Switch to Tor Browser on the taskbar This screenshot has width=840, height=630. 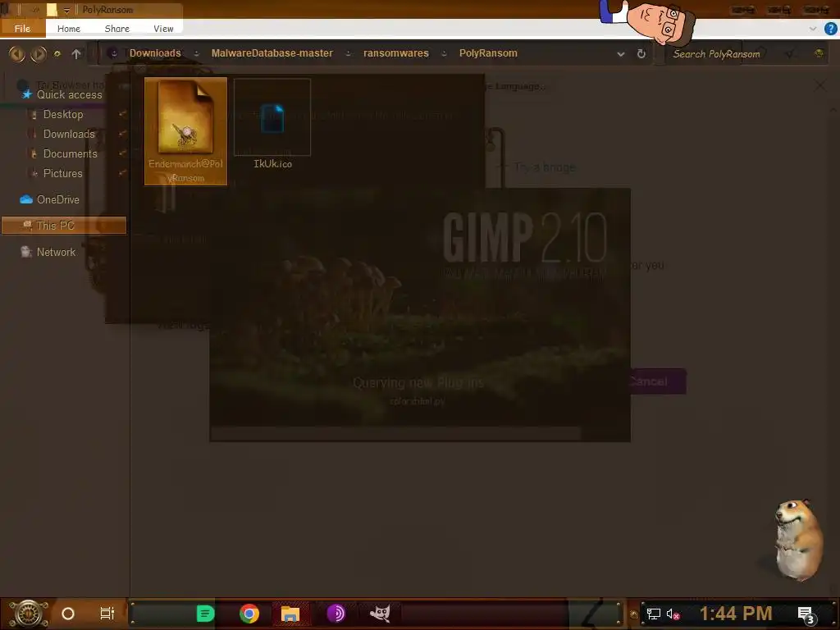(336, 614)
